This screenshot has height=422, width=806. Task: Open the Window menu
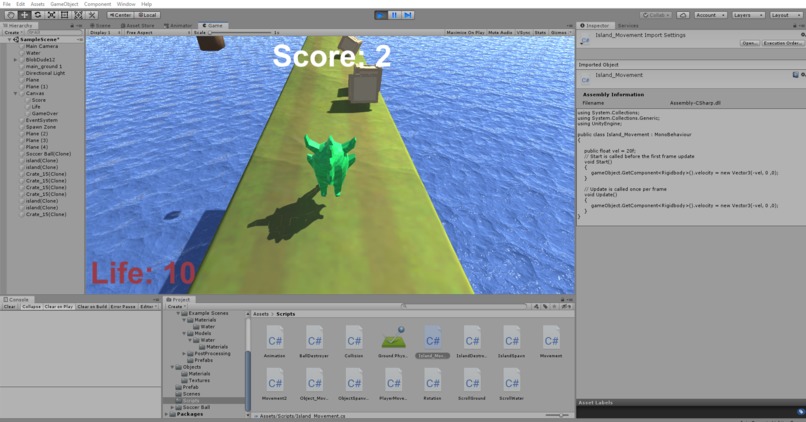click(x=126, y=4)
